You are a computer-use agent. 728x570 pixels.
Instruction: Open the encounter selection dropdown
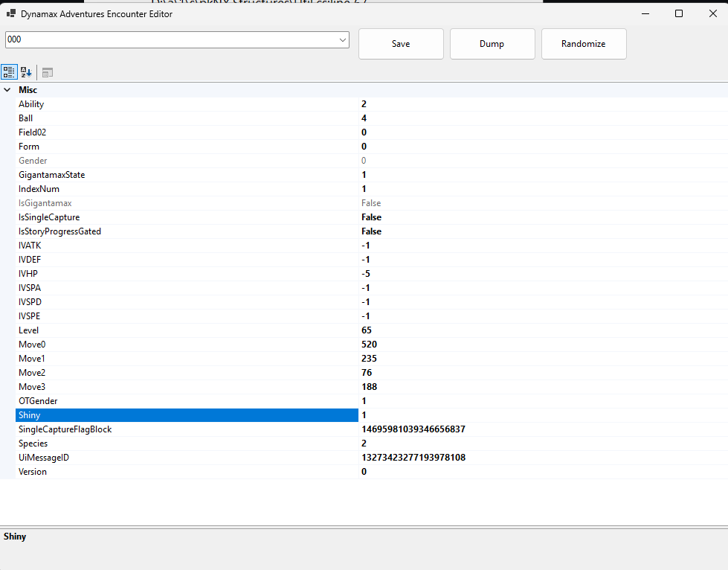tap(342, 39)
